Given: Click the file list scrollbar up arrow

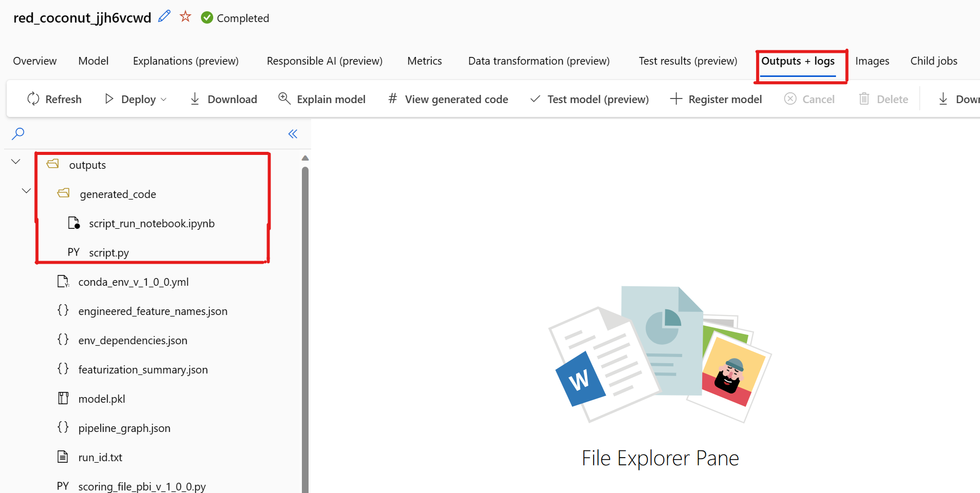Looking at the screenshot, I should (x=305, y=158).
